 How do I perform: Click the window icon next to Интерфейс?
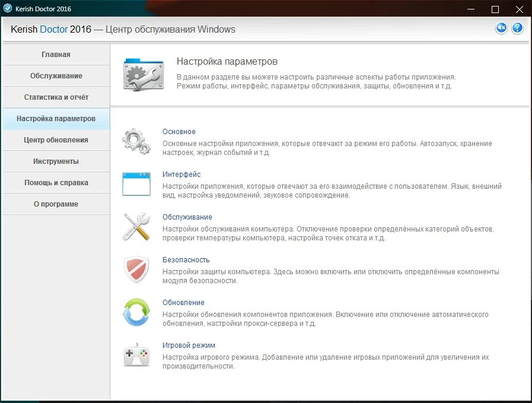(136, 184)
